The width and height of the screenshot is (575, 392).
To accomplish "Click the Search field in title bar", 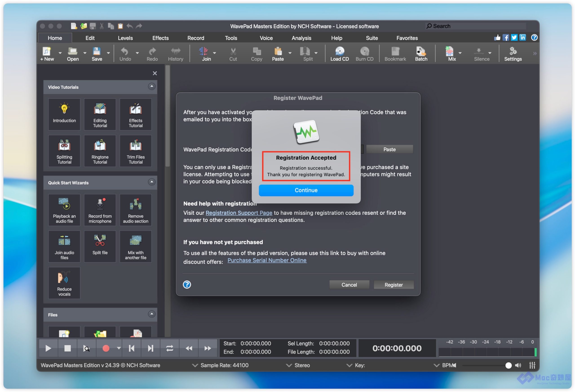I will click(476, 26).
